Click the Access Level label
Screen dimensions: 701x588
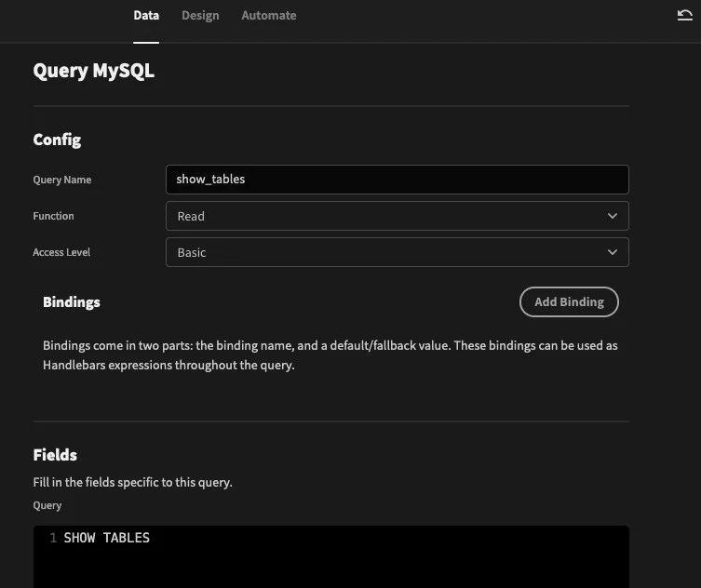point(61,252)
